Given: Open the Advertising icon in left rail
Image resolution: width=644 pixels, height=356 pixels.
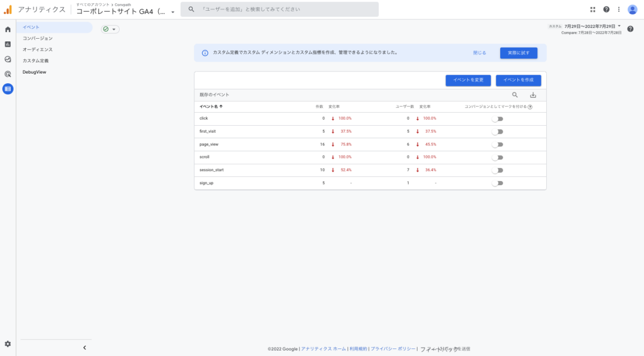Looking at the screenshot, I should pyautogui.click(x=8, y=74).
